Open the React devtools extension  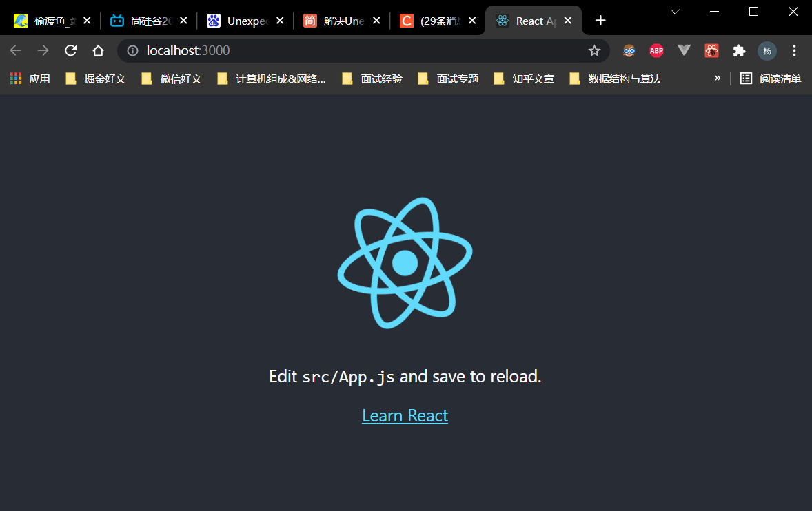coord(711,50)
